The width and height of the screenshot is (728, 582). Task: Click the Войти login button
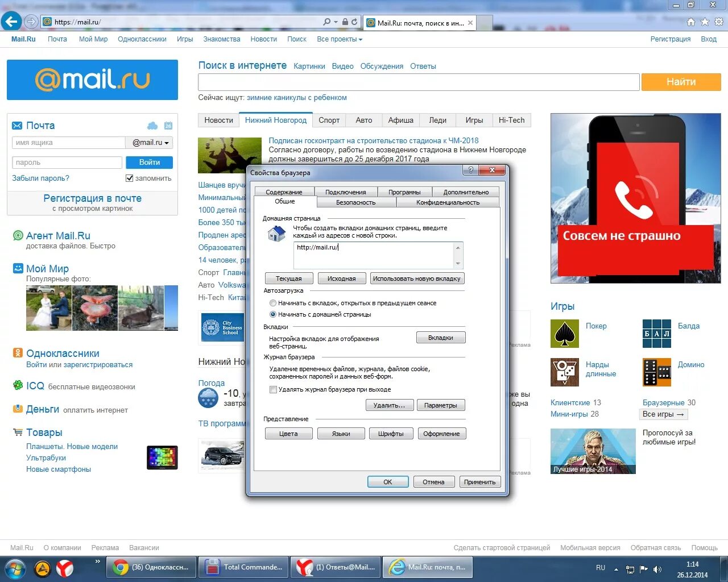click(x=150, y=163)
